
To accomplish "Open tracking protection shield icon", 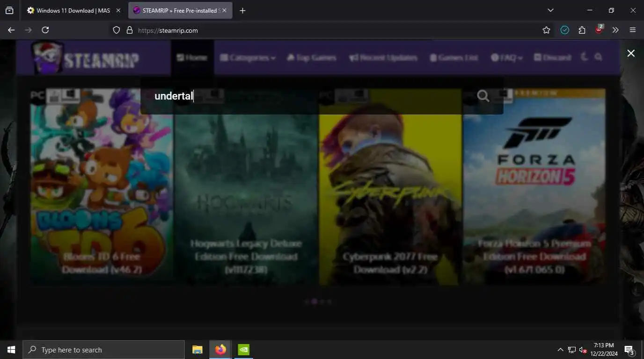I will (x=117, y=30).
